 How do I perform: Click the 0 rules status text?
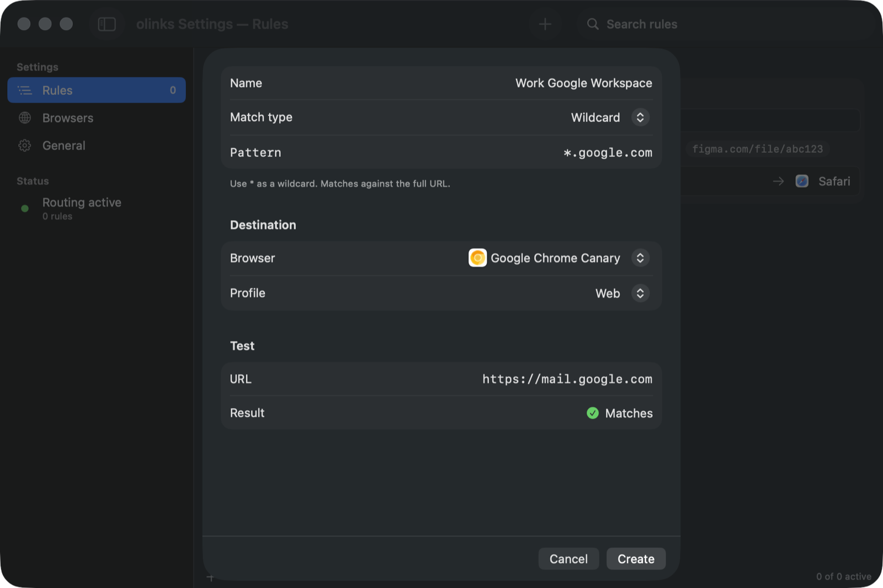click(57, 216)
